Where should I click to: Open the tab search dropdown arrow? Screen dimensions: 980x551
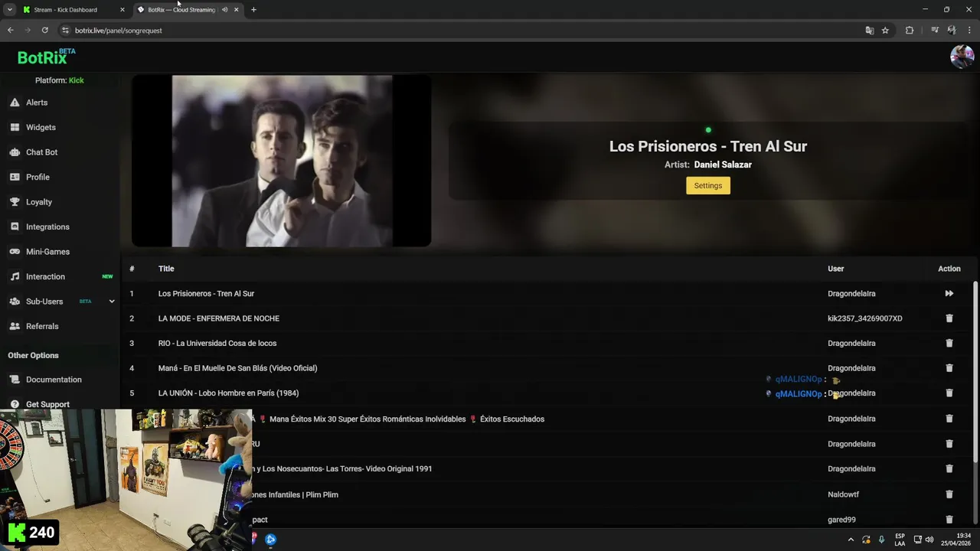click(x=9, y=10)
